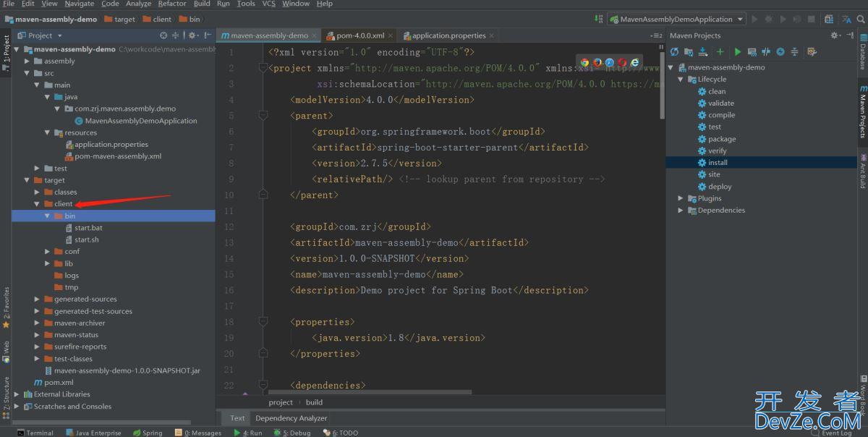Open the MavenAssemblyDemoApplication run configuration dropdown
Viewport: 868px width, 437px height.
[x=676, y=19]
